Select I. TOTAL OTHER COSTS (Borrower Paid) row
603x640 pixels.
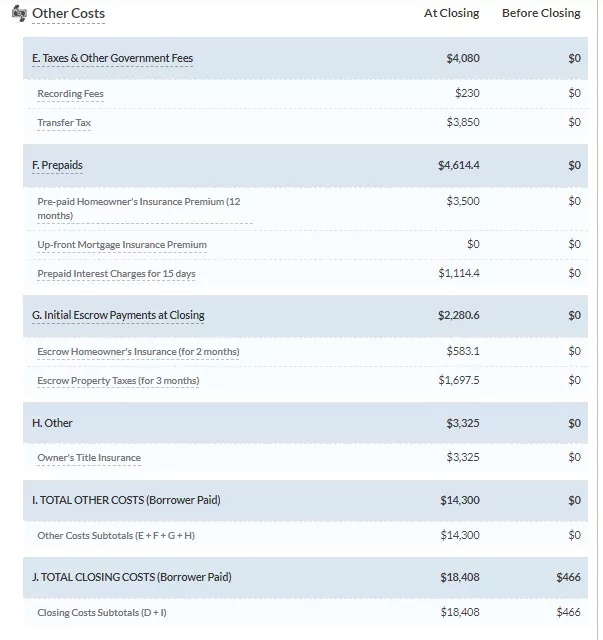point(126,500)
